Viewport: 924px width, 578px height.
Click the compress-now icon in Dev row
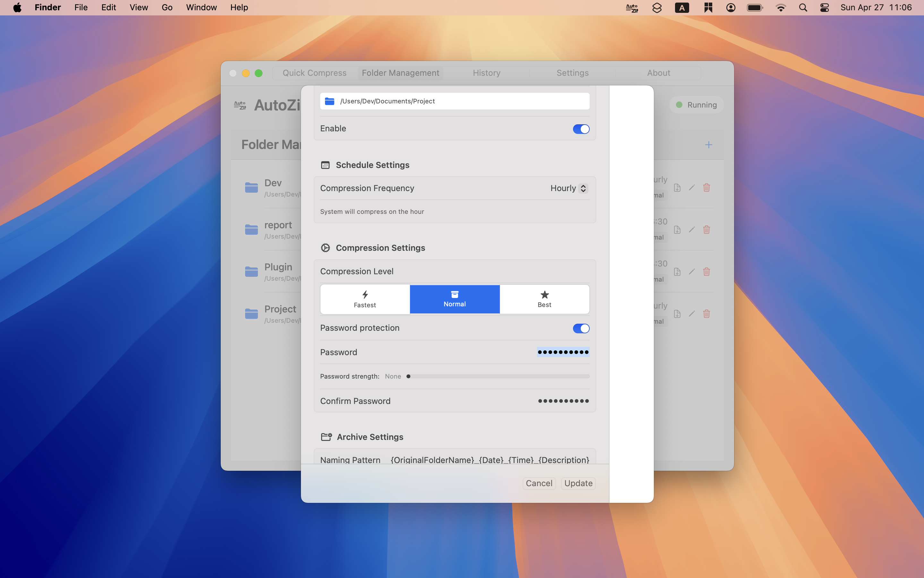tap(677, 188)
